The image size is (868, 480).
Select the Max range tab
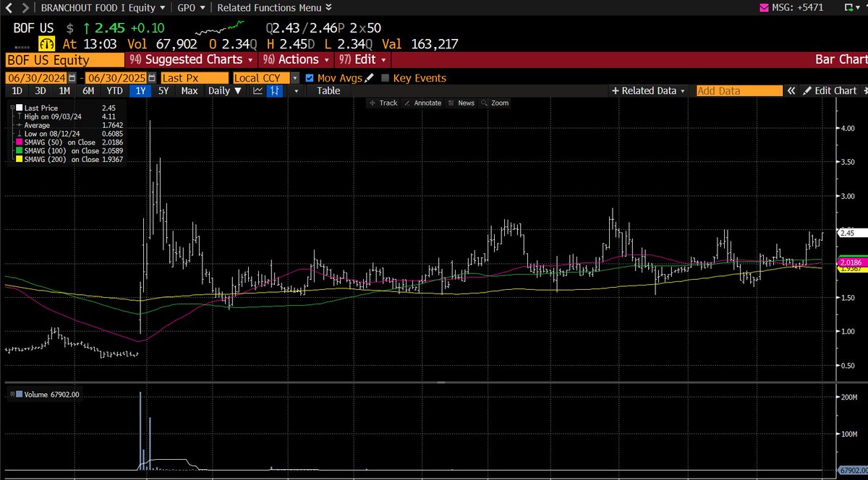(x=190, y=91)
